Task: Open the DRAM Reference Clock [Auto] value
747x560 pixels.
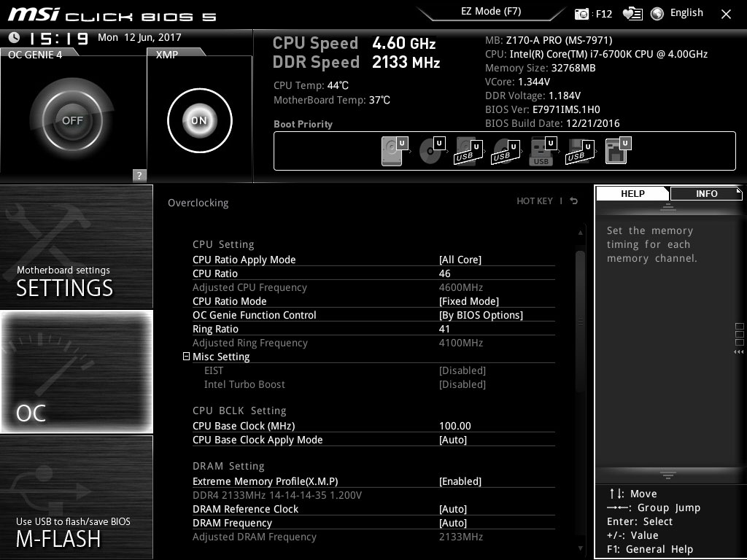Action: (452, 508)
